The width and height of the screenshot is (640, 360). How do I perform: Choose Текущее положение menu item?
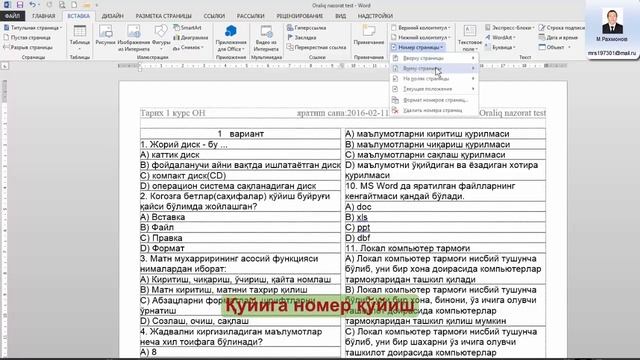[x=434, y=89]
